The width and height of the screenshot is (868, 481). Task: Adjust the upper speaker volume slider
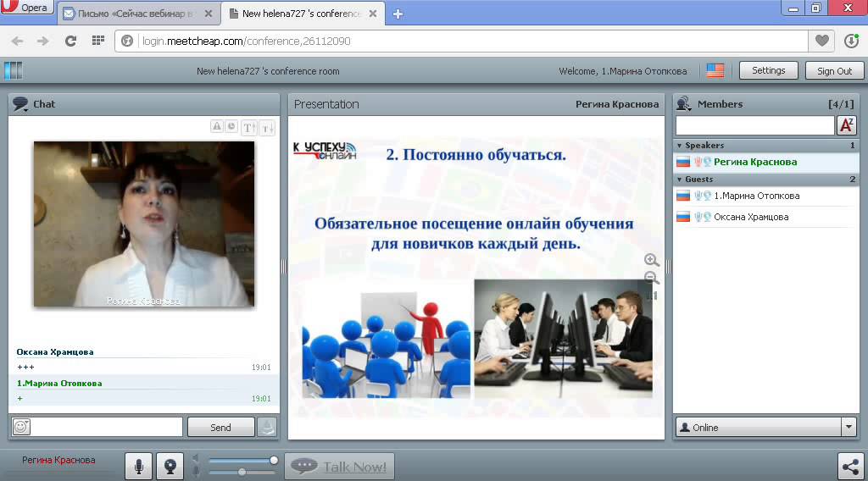tap(242, 460)
